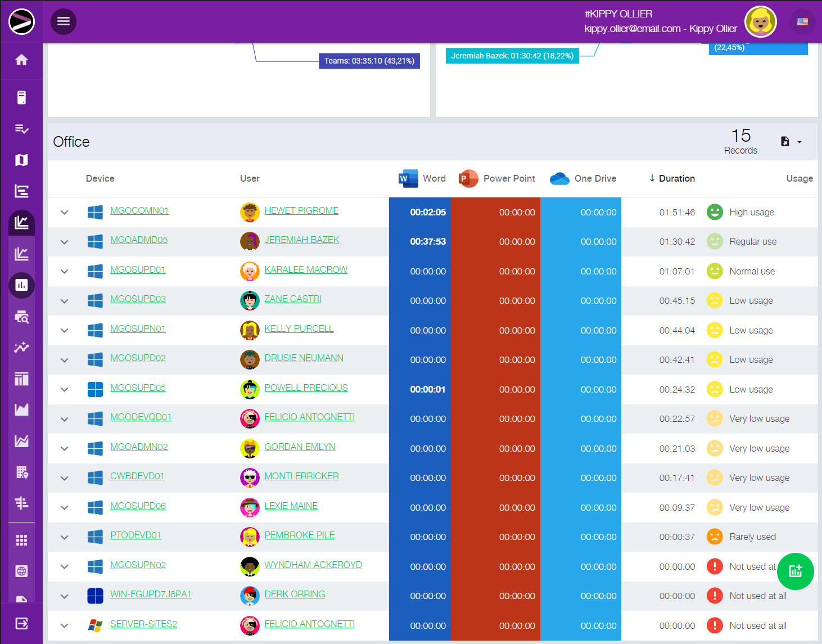The image size is (822, 644).
Task: Open the export file dropdown
Action: (x=791, y=142)
